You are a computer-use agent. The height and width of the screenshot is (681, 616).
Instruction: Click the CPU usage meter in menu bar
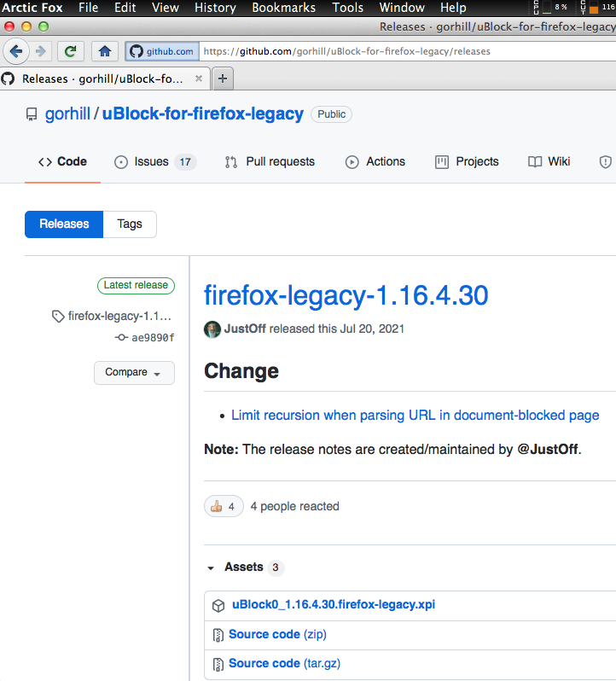coord(550,8)
